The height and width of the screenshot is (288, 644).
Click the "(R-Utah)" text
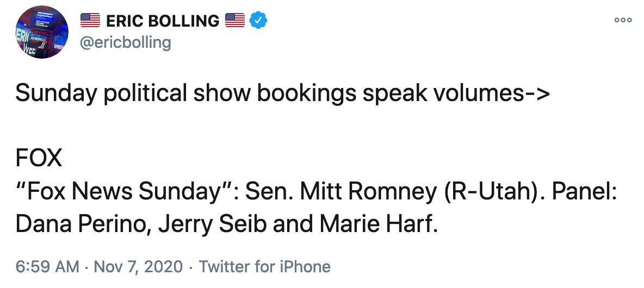coord(494,192)
